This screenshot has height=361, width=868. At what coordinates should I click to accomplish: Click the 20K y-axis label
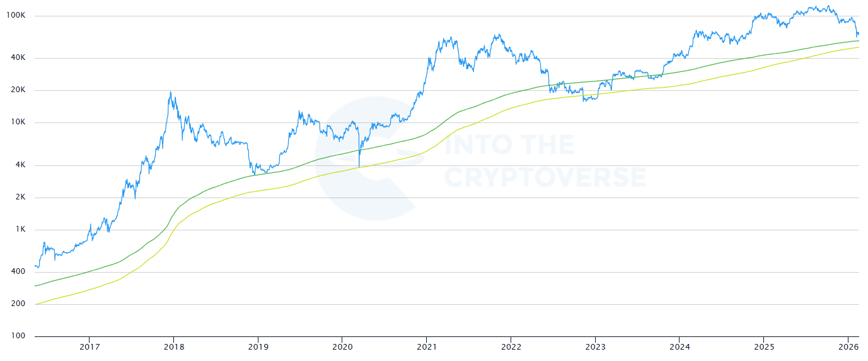[x=17, y=90]
